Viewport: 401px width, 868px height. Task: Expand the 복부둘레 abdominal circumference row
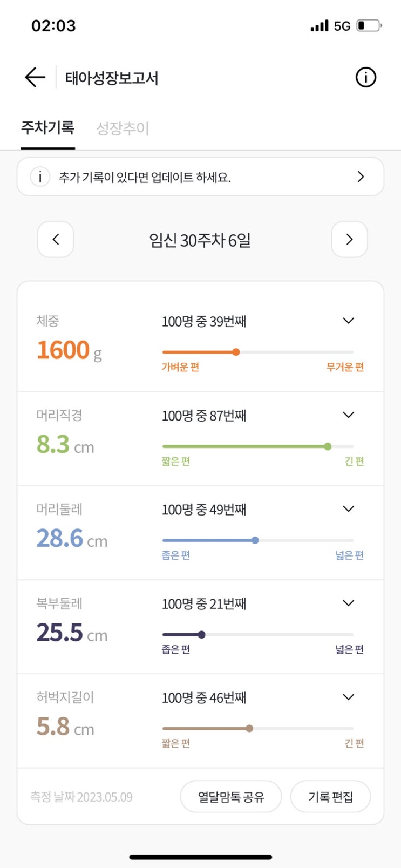click(x=349, y=603)
